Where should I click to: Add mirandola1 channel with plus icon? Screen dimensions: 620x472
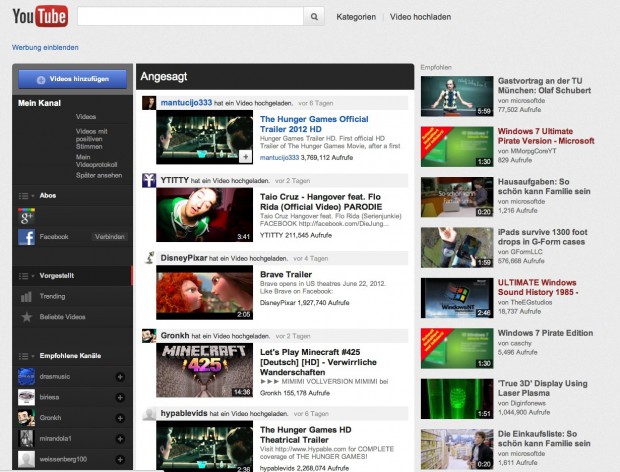[x=120, y=438]
